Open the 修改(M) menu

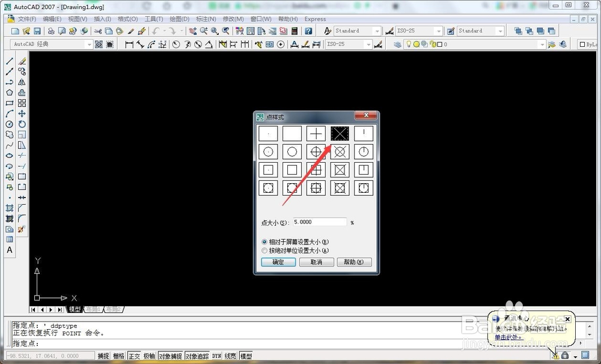pos(233,19)
